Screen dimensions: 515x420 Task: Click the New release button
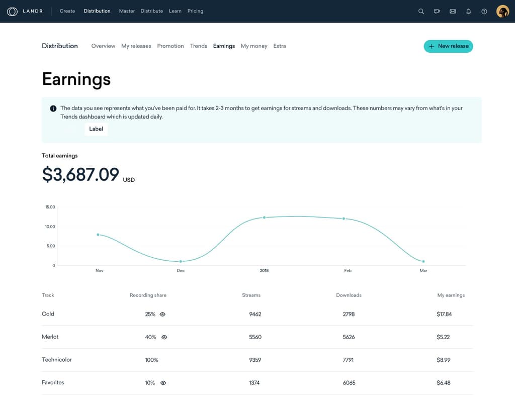pos(448,46)
